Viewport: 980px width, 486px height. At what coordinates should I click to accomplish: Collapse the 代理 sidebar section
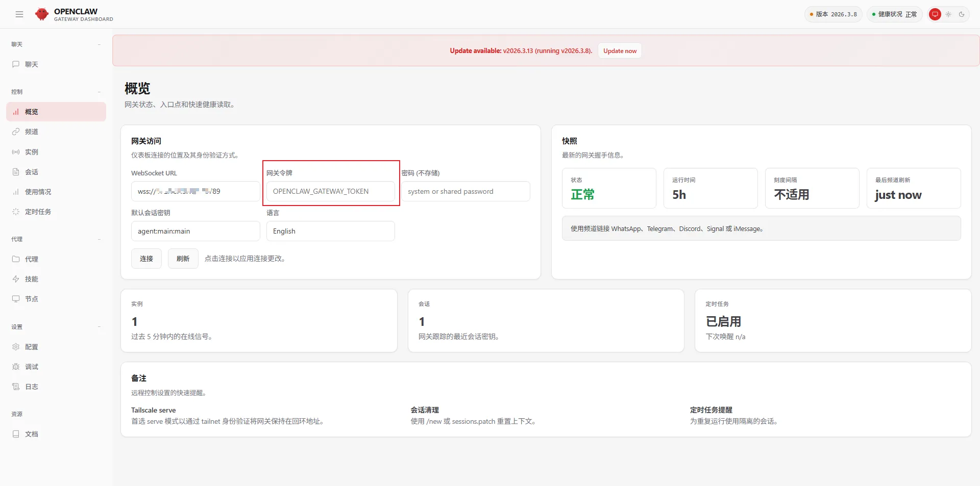99,239
